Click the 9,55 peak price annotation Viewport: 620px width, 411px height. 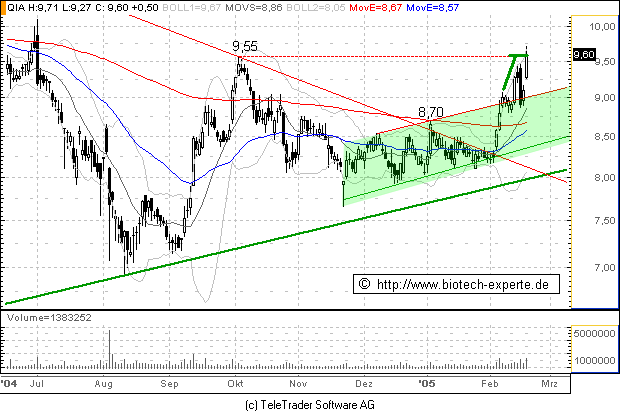(x=245, y=46)
